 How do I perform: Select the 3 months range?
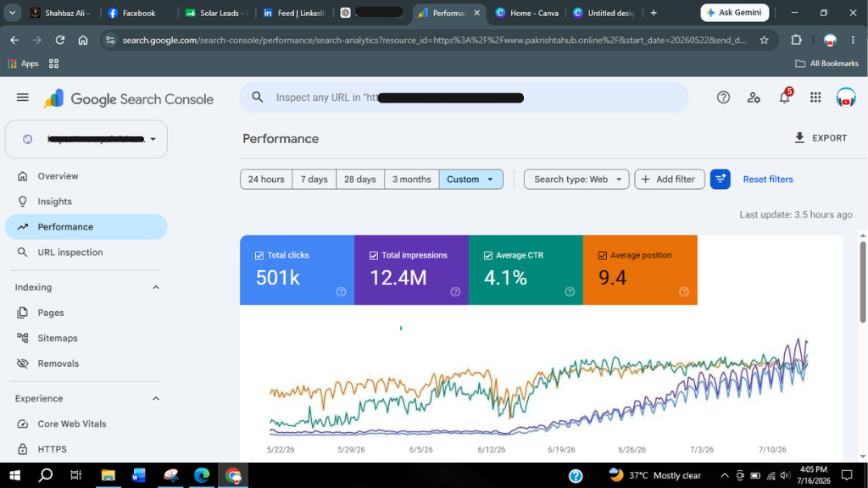(411, 180)
